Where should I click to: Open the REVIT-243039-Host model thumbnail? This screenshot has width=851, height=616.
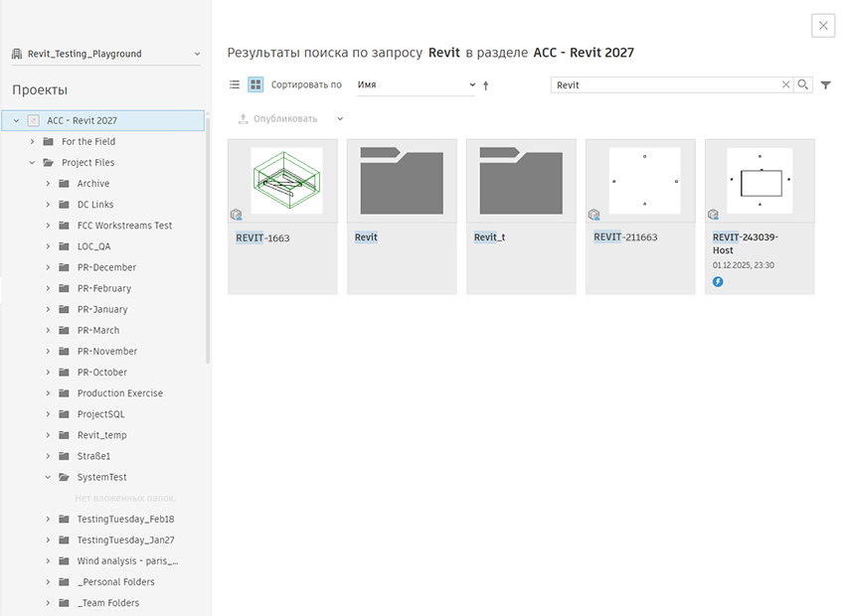click(x=760, y=181)
